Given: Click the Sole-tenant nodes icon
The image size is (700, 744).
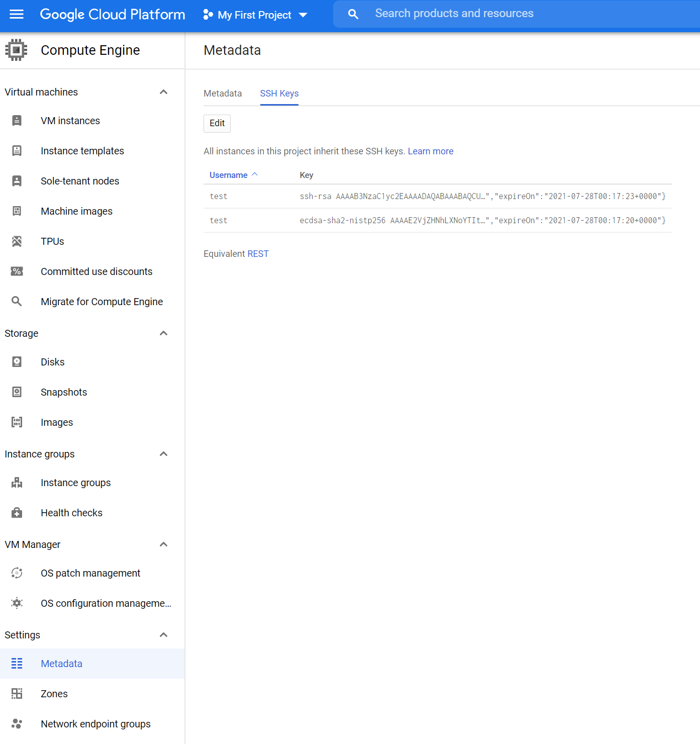Looking at the screenshot, I should [17, 181].
